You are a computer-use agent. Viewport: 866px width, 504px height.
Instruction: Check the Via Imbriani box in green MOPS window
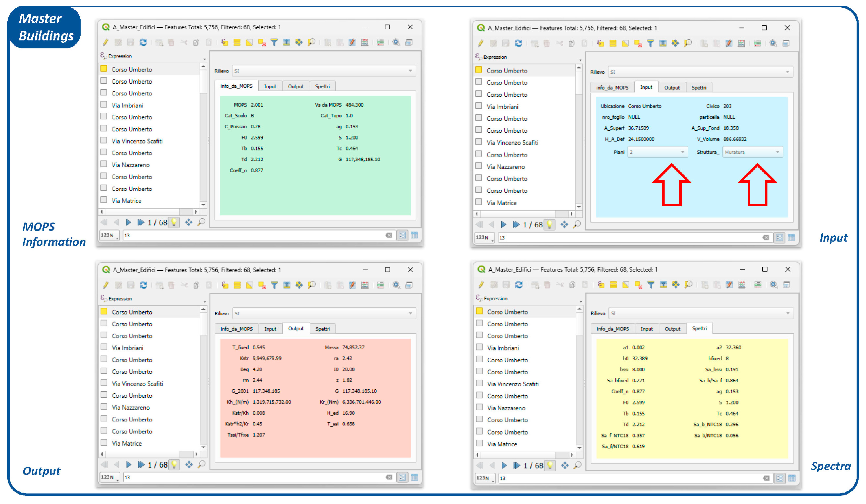[104, 105]
